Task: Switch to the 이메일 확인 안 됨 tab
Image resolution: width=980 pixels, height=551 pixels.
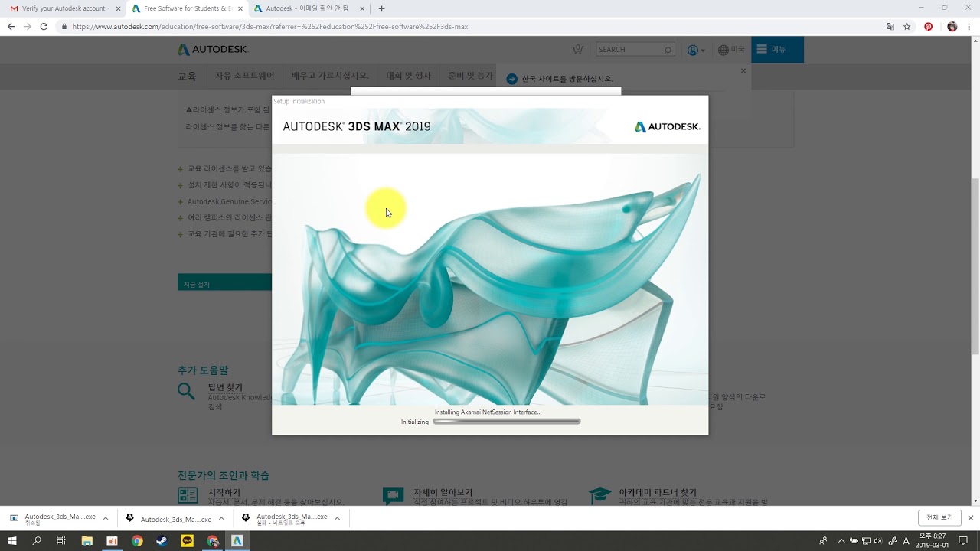Action: (x=309, y=8)
